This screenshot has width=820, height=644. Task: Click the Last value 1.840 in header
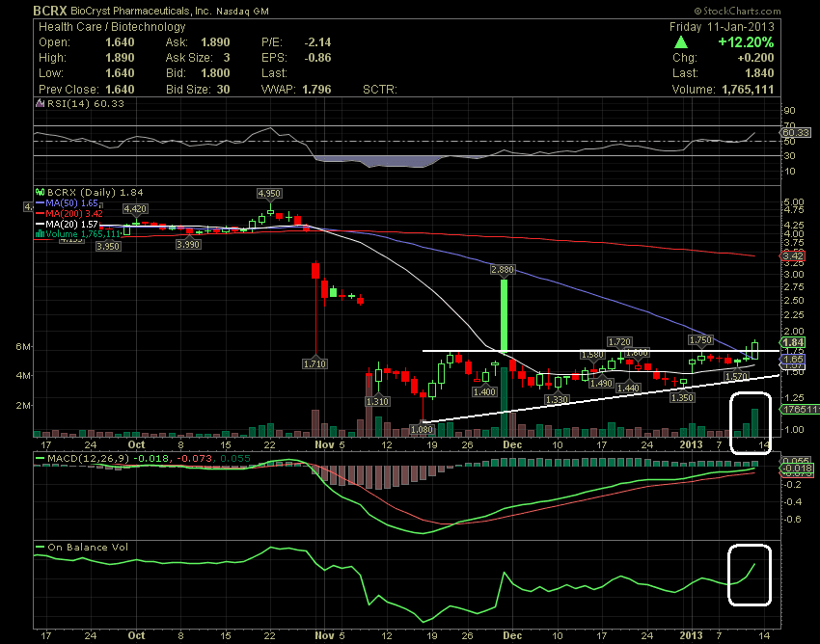tap(759, 73)
